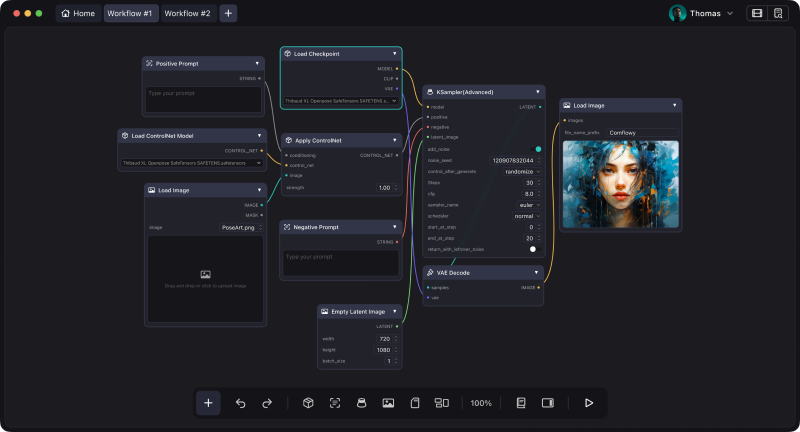Image resolution: width=800 pixels, height=432 pixels.
Task: Click the file_name_prefix Comflowy field
Action: [x=642, y=133]
